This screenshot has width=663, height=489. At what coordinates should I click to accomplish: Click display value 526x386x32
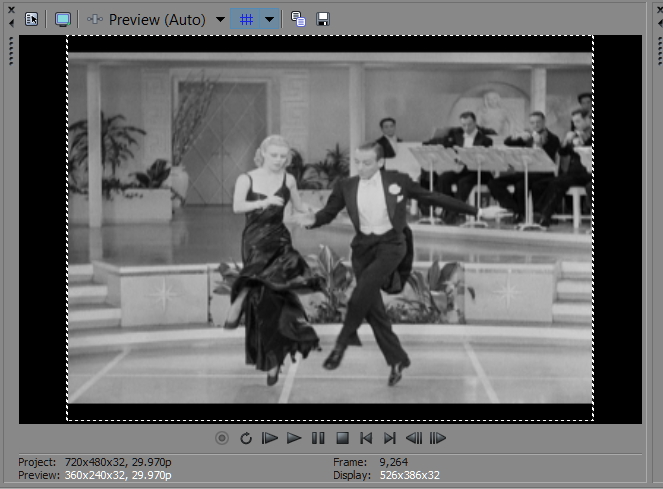pos(410,475)
